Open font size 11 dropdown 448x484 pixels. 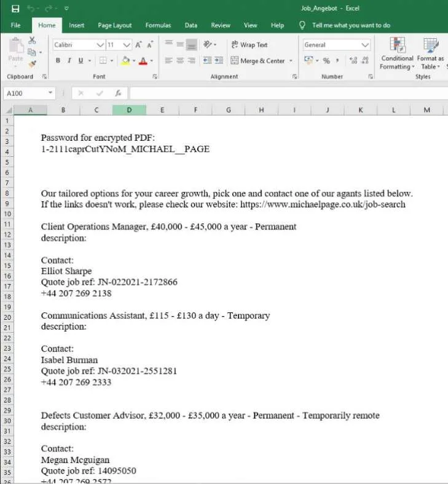(x=126, y=45)
